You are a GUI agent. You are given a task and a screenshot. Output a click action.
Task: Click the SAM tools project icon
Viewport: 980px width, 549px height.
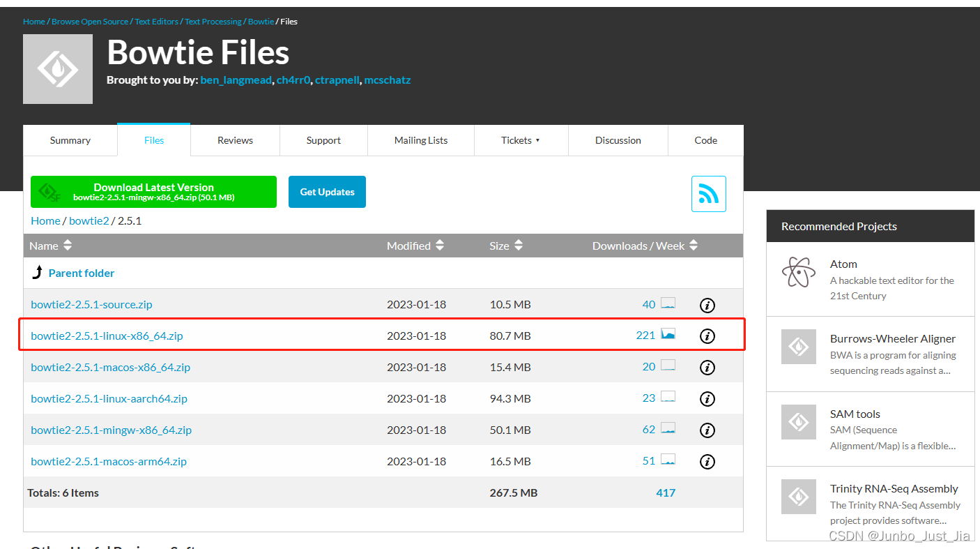point(799,422)
